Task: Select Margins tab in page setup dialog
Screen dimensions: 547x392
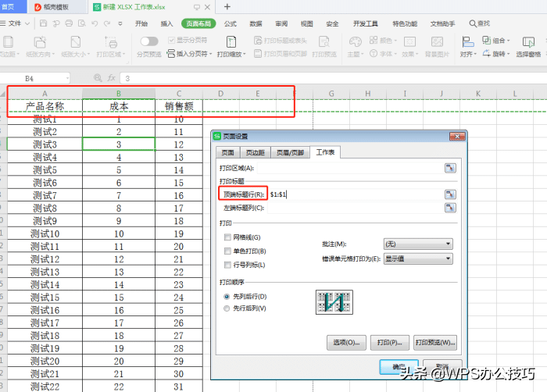Action: (x=255, y=152)
